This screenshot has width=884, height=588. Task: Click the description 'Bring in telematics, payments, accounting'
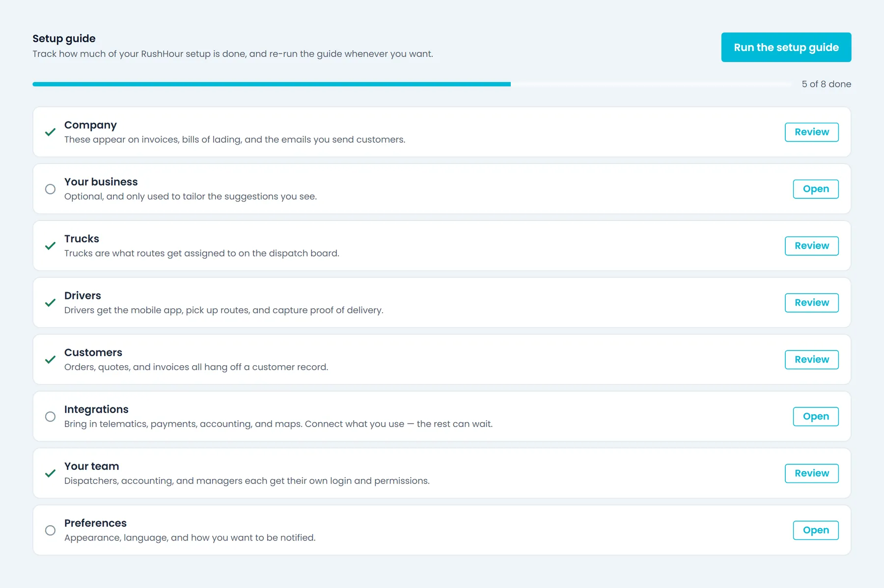(x=278, y=424)
